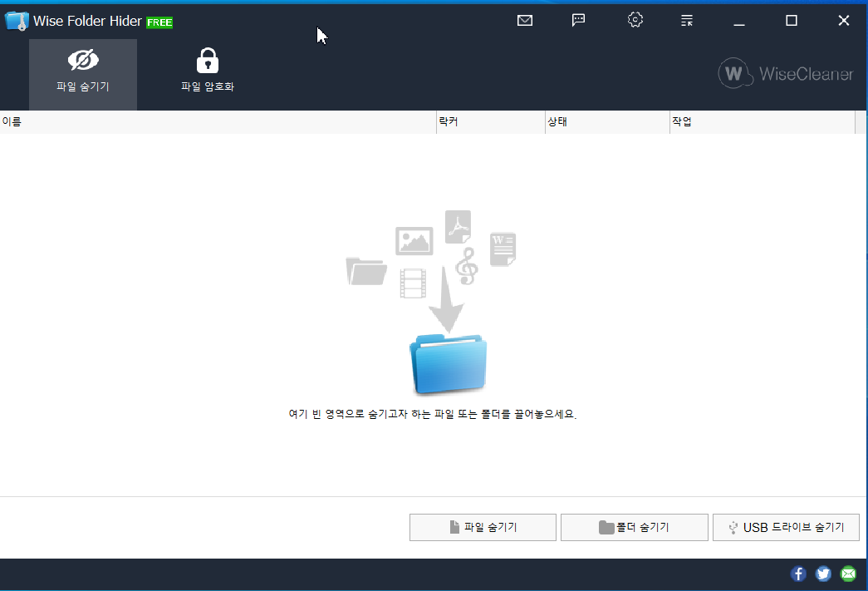Click the blue folder drop target image
This screenshot has height=591, width=868.
(x=449, y=364)
